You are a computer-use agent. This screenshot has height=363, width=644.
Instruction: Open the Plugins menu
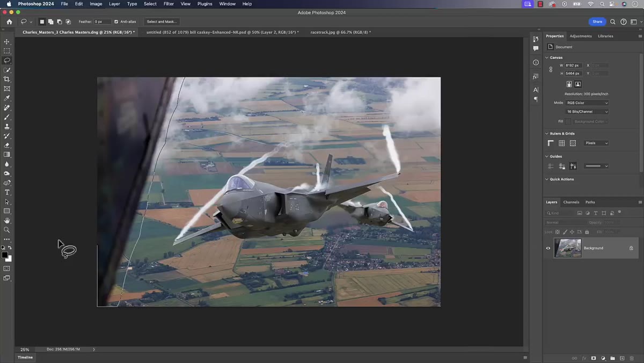click(x=204, y=4)
